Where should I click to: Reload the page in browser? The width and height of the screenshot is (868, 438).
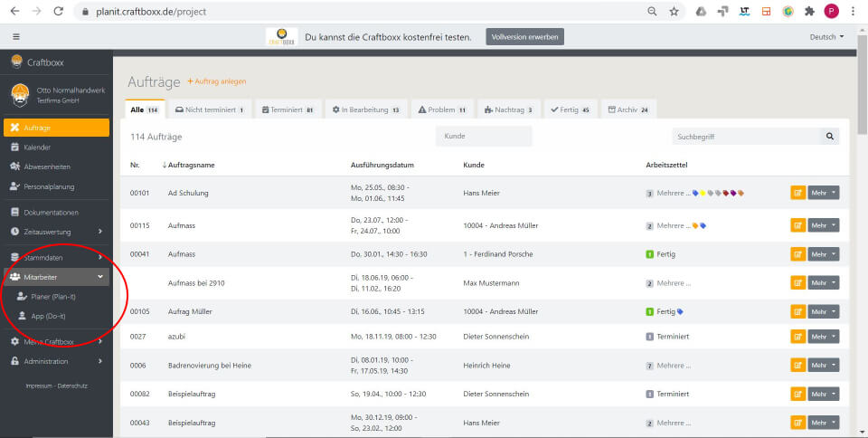point(58,11)
